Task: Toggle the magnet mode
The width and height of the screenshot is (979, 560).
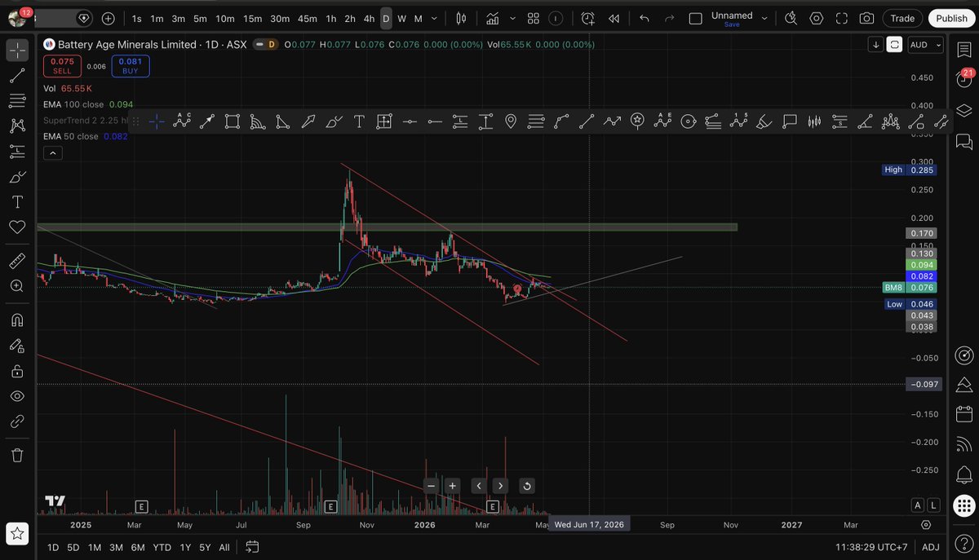Action: (x=17, y=320)
